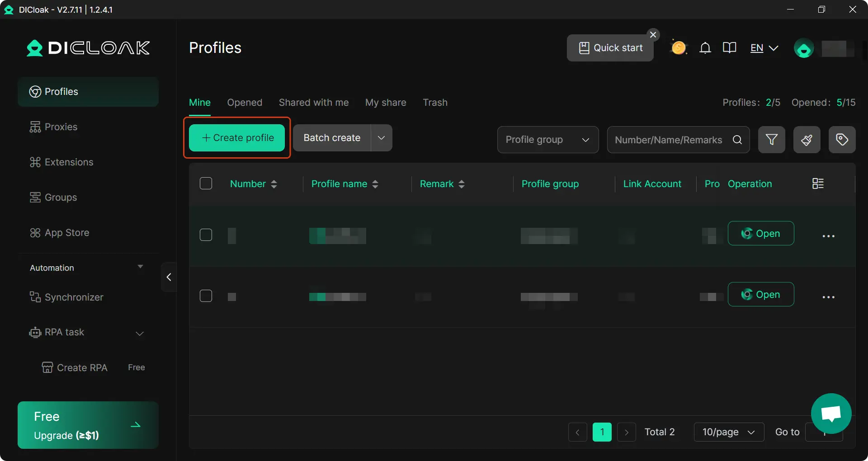
Task: Click the Create profile button
Action: (x=237, y=138)
